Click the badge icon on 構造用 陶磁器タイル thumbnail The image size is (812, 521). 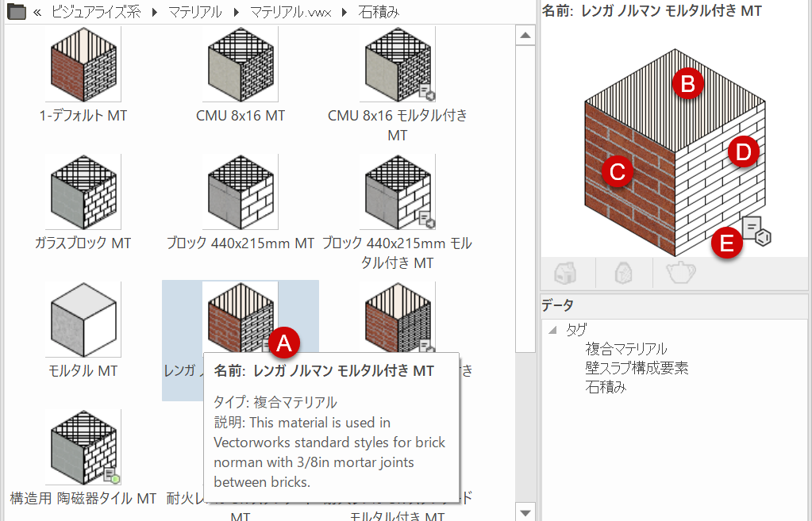click(112, 475)
